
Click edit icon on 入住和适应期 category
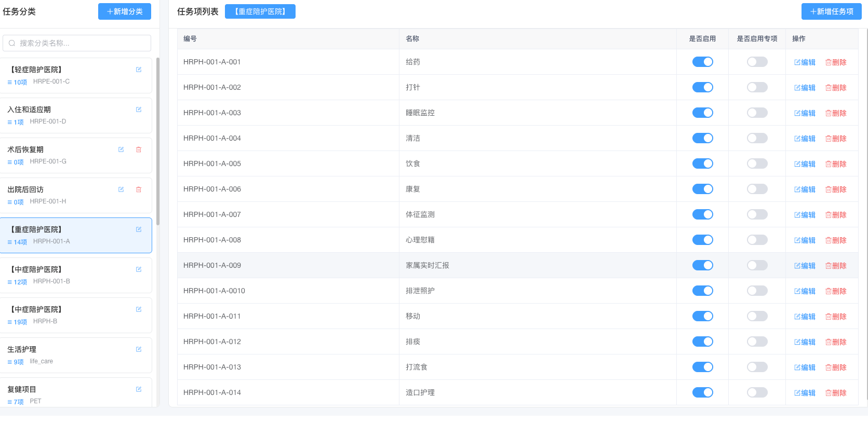pyautogui.click(x=139, y=110)
